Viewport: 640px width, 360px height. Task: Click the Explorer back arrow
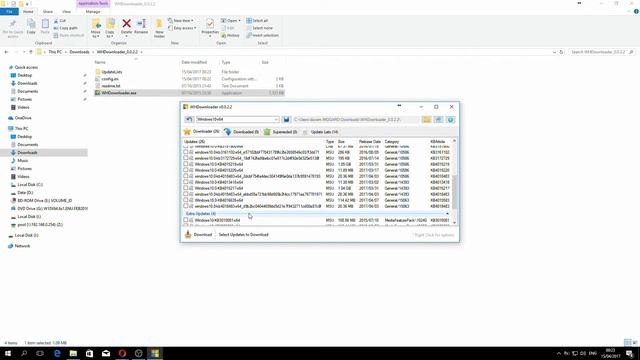tap(6, 52)
